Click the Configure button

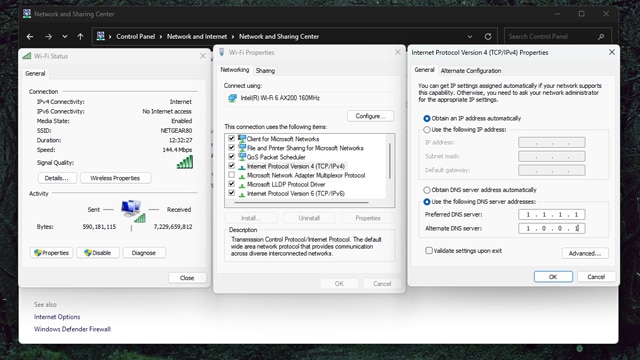(370, 116)
